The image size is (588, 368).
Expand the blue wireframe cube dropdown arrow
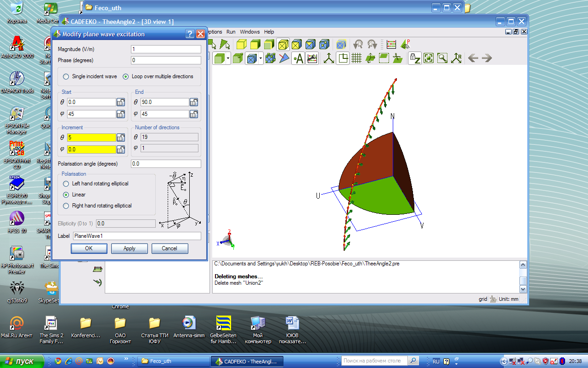tap(261, 58)
